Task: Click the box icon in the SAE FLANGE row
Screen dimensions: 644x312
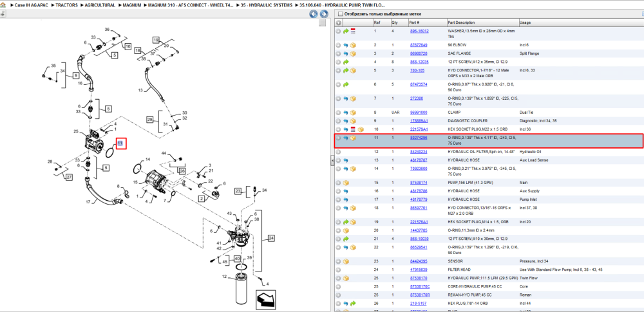Action: click(352, 54)
